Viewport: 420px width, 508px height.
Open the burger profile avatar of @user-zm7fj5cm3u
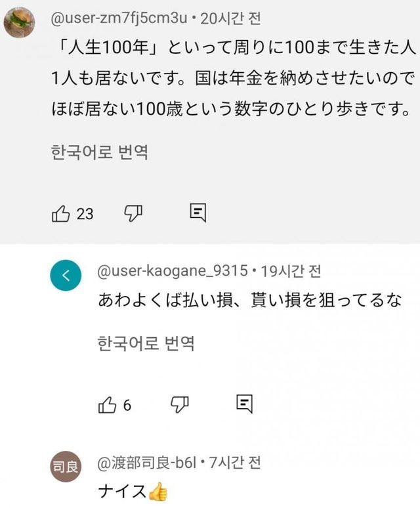pyautogui.click(x=20, y=23)
